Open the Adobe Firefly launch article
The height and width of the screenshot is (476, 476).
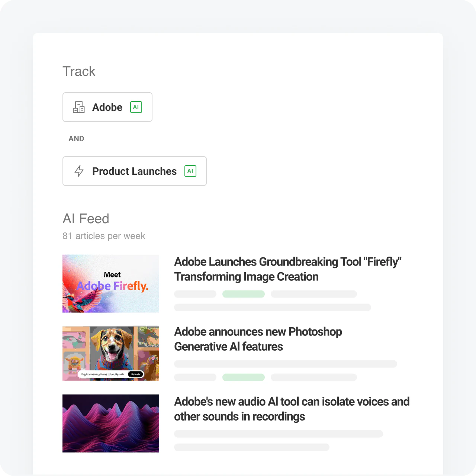(287, 269)
